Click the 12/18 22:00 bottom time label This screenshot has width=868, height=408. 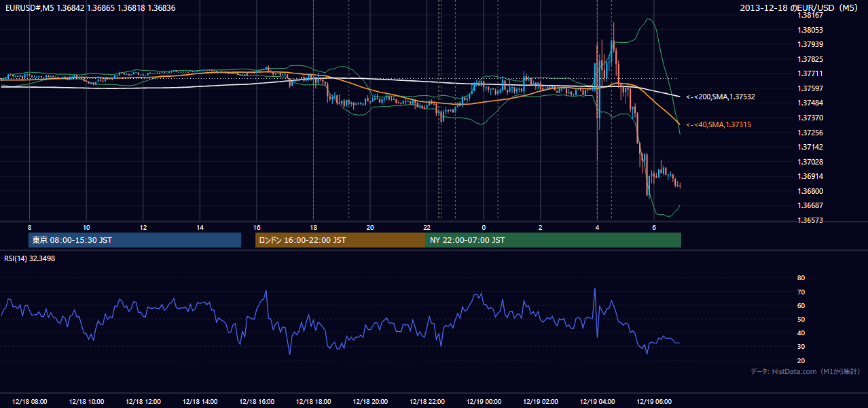(427, 401)
